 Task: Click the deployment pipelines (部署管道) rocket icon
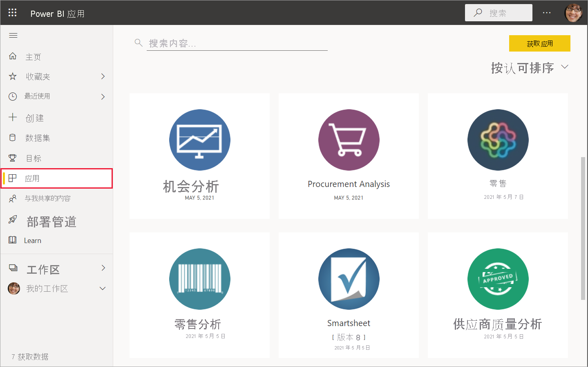pyautogui.click(x=13, y=219)
